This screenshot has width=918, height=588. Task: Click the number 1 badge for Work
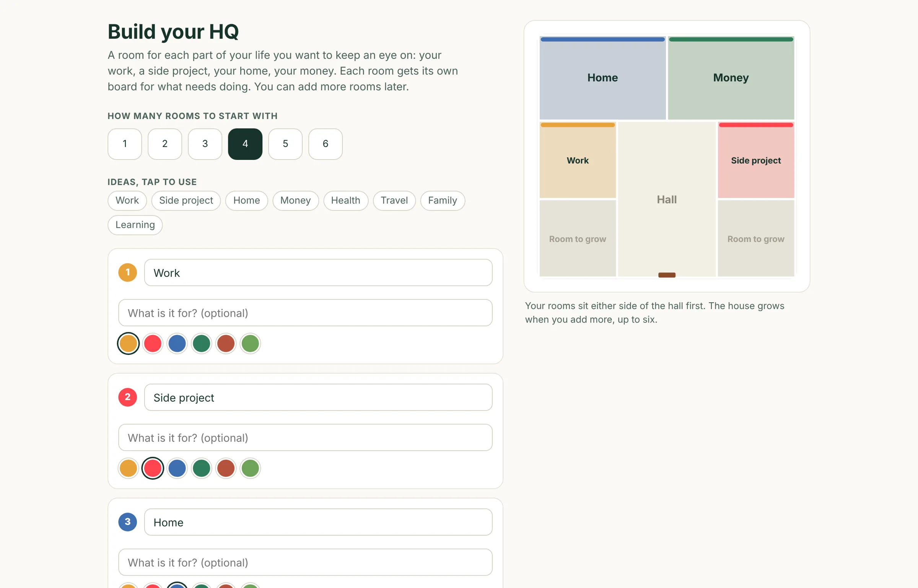(128, 273)
